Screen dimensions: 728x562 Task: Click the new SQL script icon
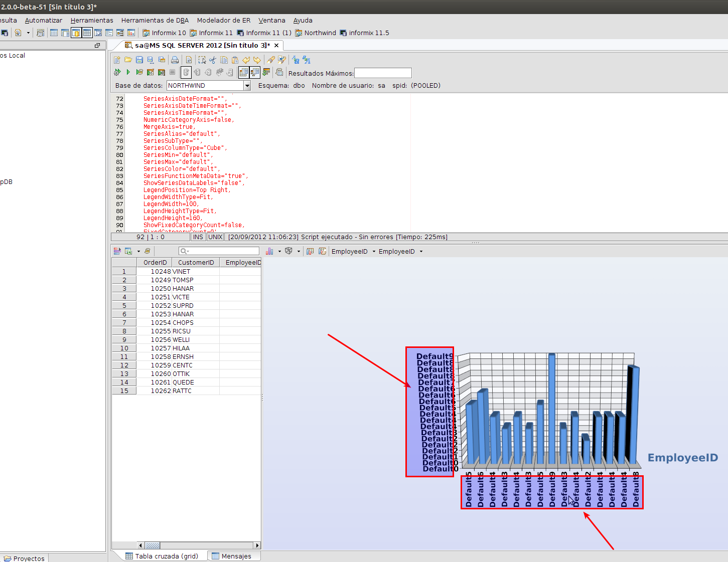(x=117, y=60)
